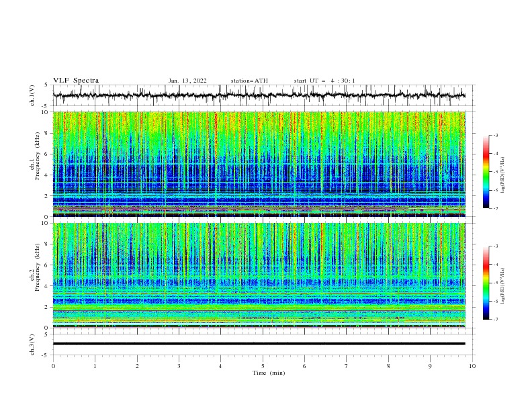Click inside the ch.2 spectrogram panel
This screenshot has width=532, height=411.
[x=259, y=275]
